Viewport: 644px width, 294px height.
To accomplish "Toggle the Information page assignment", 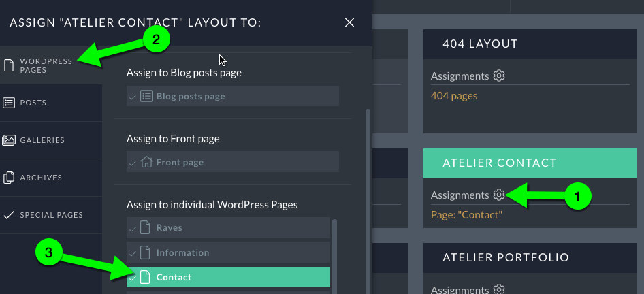I will pos(228,252).
